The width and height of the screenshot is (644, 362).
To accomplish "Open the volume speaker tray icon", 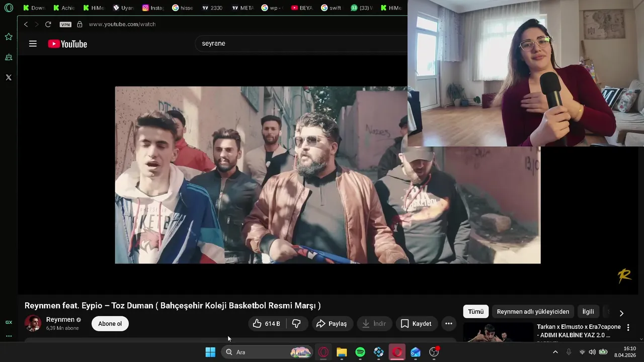I will 592,352.
